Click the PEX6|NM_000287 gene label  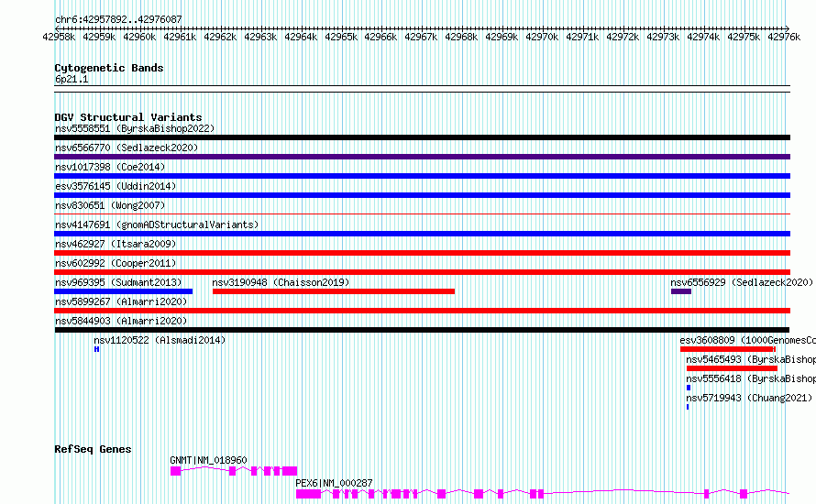pyautogui.click(x=334, y=483)
